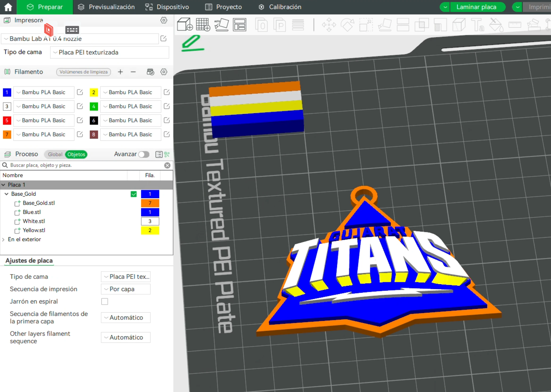Click the Add cube object icon
The height and width of the screenshot is (392, 551).
185,24
